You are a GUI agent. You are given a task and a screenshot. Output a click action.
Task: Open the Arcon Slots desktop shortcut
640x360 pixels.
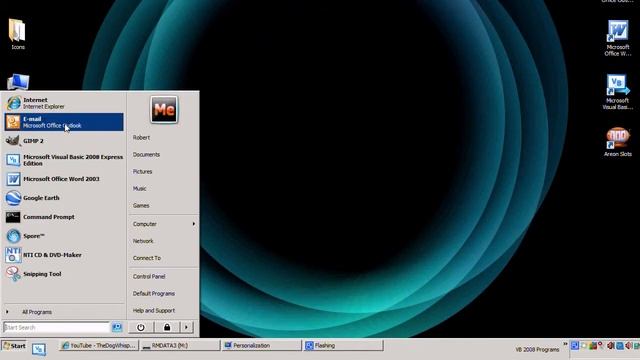pyautogui.click(x=618, y=142)
